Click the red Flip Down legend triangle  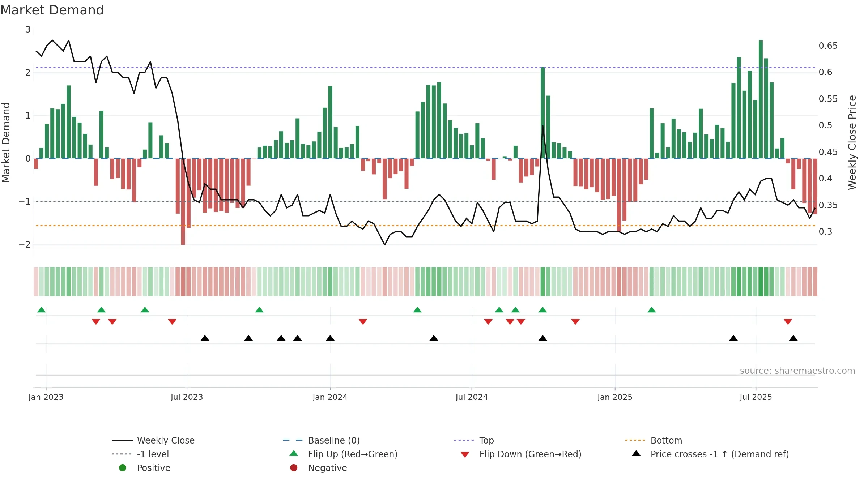click(x=465, y=455)
